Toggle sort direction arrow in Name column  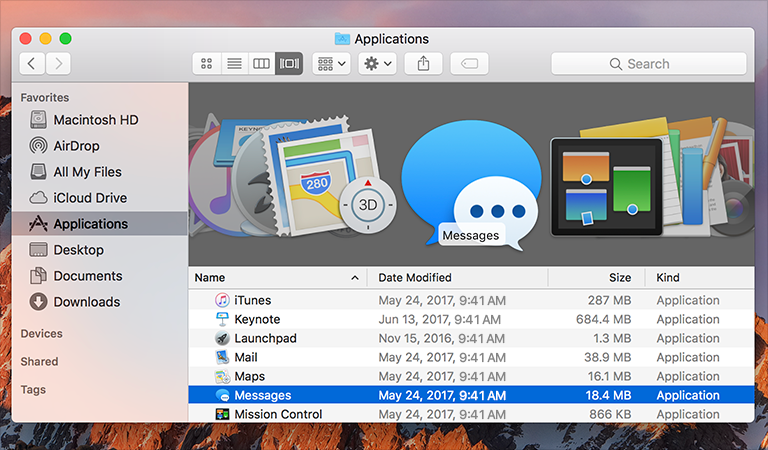355,278
